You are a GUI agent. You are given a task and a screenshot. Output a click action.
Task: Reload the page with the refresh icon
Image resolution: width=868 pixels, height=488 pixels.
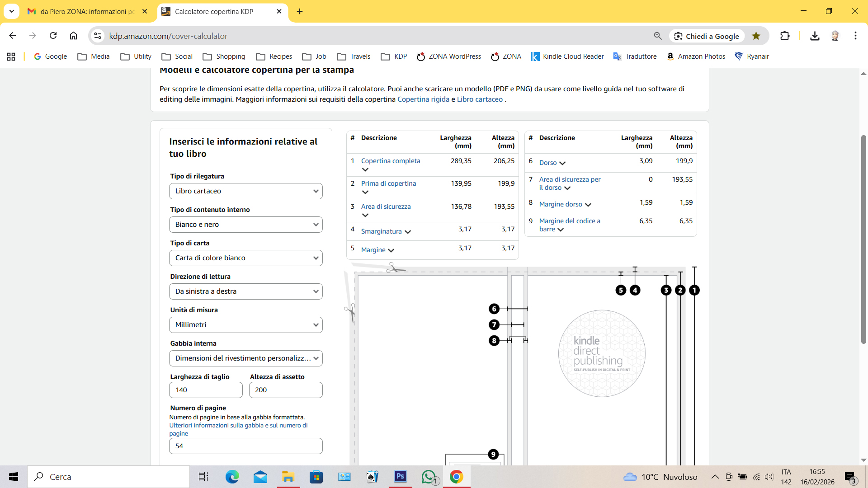point(53,36)
